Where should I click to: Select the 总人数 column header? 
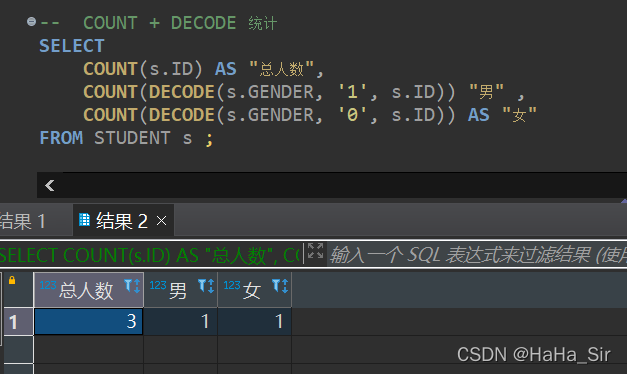(88, 290)
